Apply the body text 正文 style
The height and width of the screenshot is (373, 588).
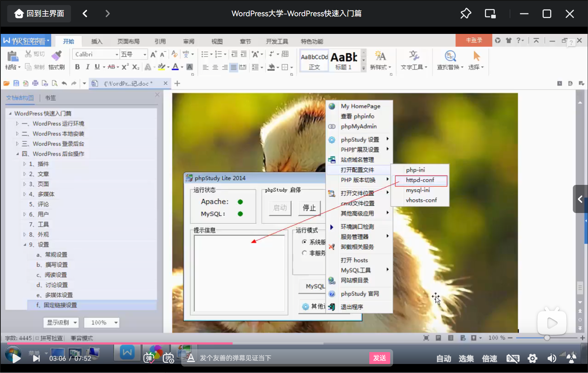point(314,60)
